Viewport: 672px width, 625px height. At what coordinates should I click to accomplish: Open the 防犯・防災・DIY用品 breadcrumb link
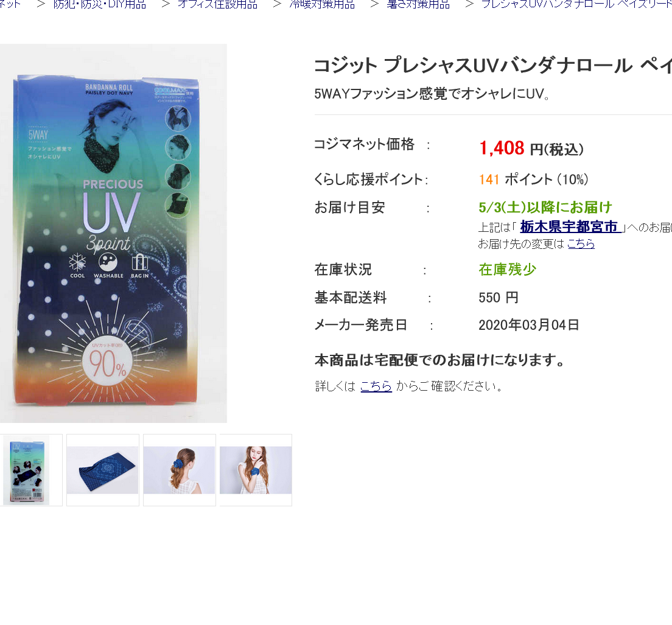pos(99,4)
